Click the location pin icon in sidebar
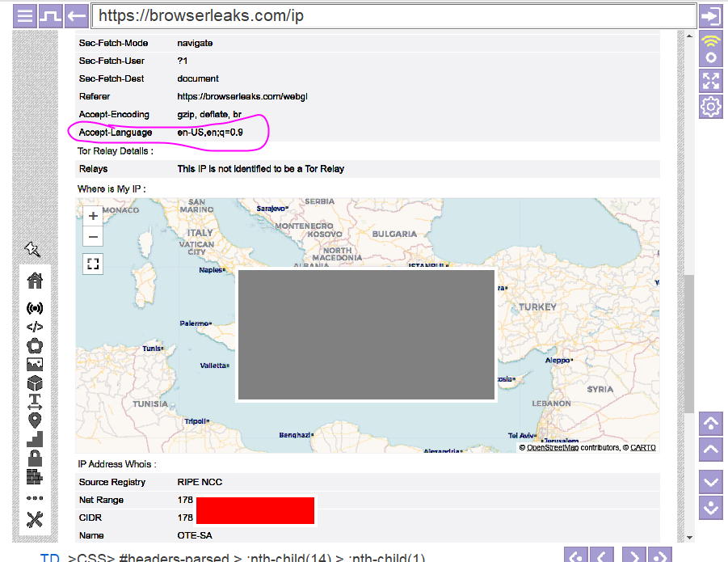The width and height of the screenshot is (728, 562). (35, 420)
